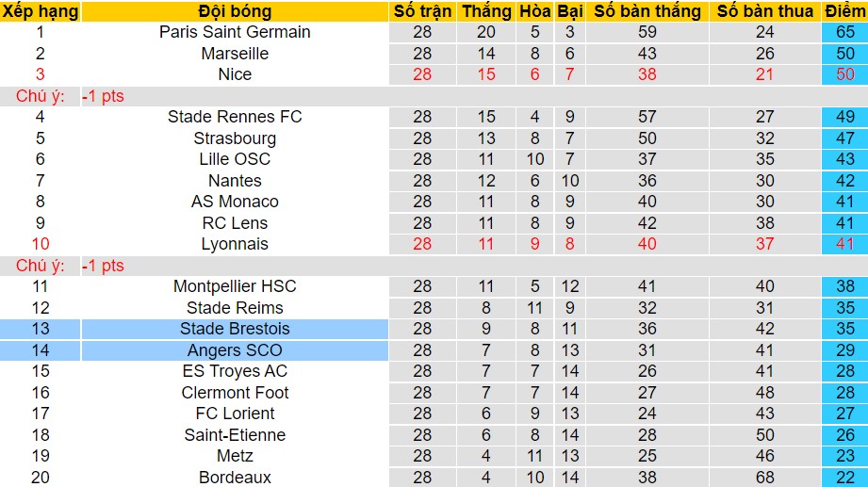Click PSG's blue 65 points cell

tap(844, 32)
